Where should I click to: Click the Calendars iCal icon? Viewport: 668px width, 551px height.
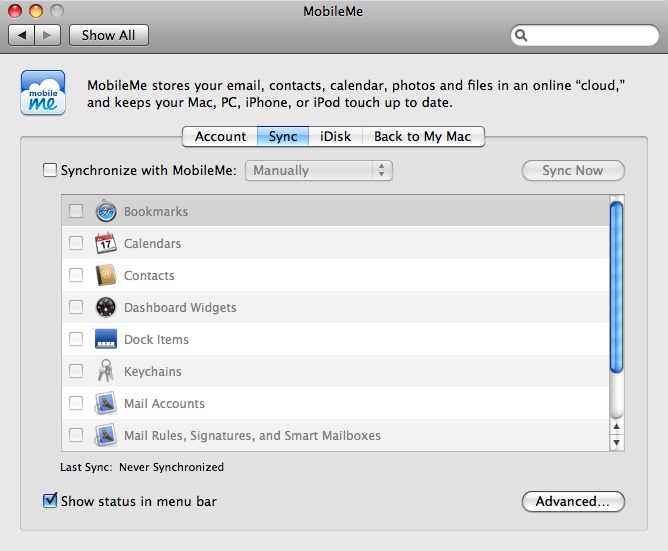(106, 243)
